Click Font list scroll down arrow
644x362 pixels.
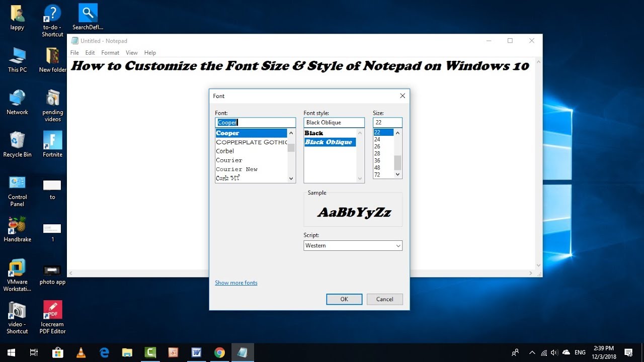pos(291,178)
